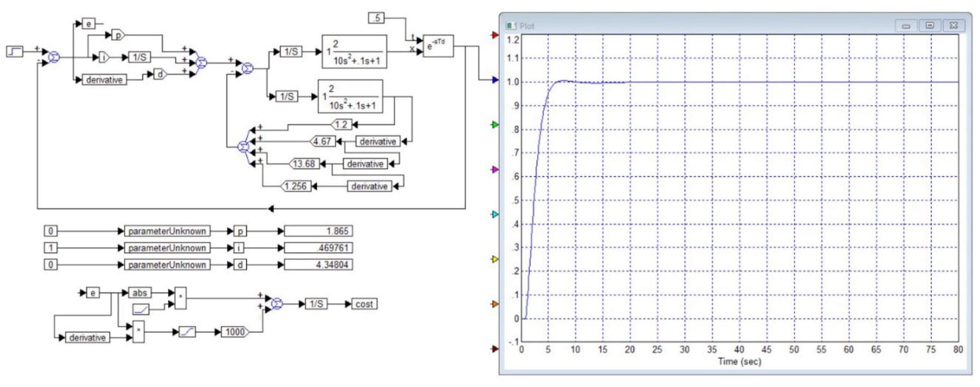980x387 pixels.
Task: Click the step input source block
Action: [15, 51]
